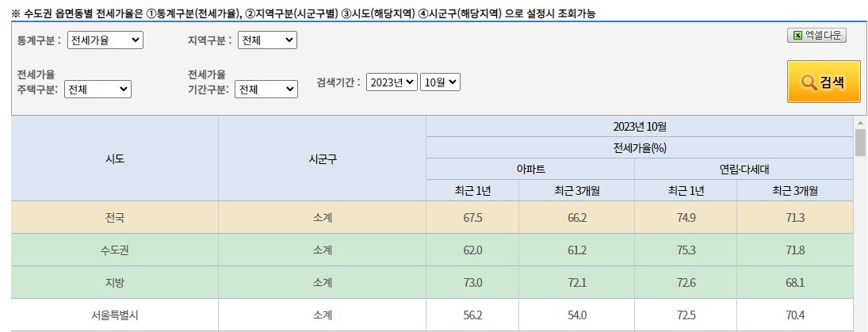Click the 수도권 row label
This screenshot has width=868, height=332.
point(115,250)
